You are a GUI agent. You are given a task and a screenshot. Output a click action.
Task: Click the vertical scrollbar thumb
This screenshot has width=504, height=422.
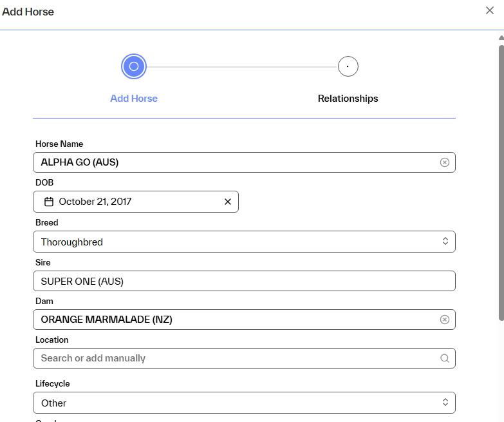point(501,180)
